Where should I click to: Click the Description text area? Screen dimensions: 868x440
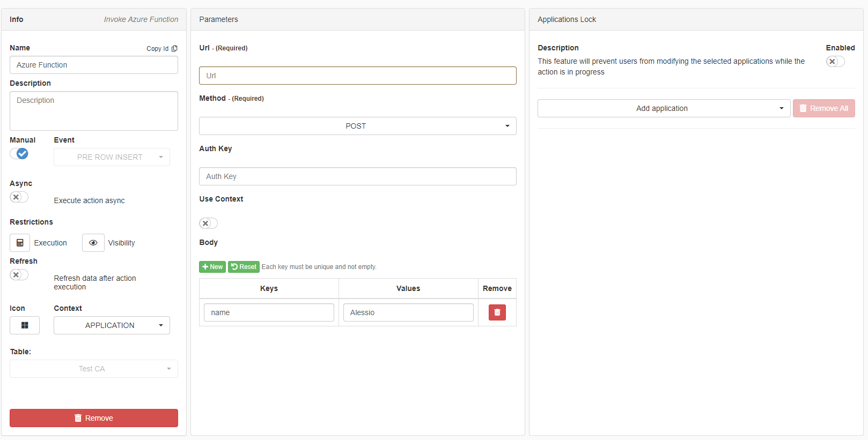(94, 111)
